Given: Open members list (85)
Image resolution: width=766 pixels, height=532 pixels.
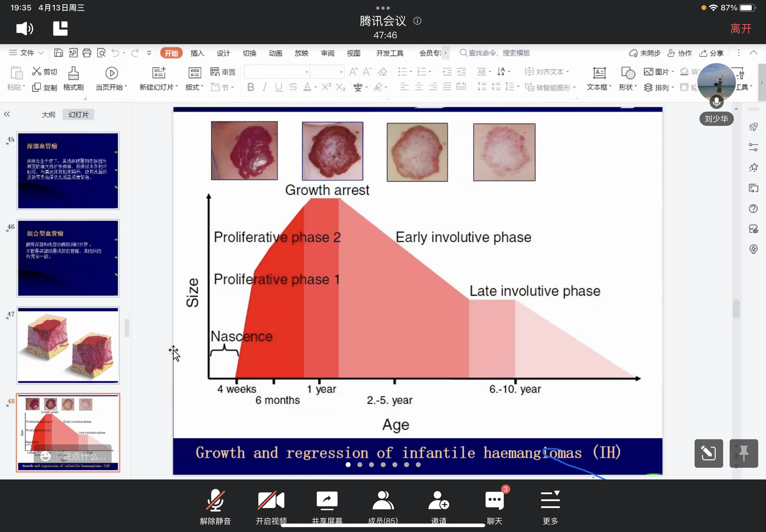Looking at the screenshot, I should click(383, 500).
